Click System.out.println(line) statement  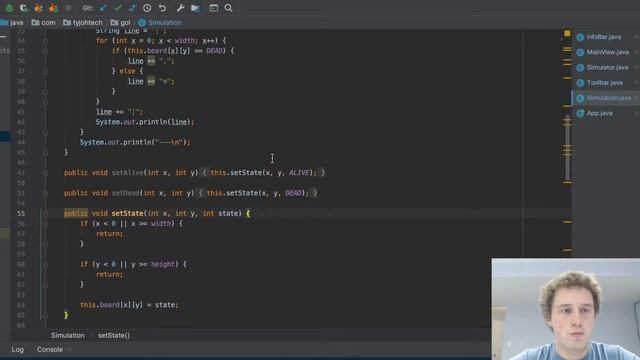[145, 122]
